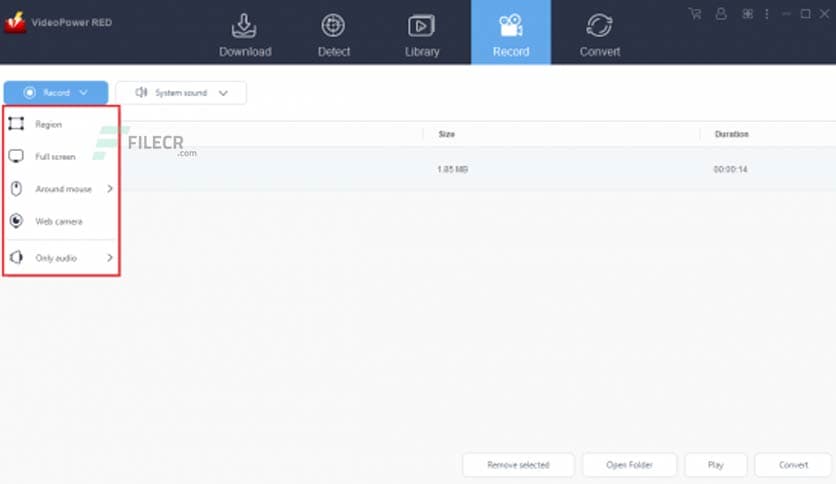
Task: Click the Play button
Action: (x=716, y=465)
